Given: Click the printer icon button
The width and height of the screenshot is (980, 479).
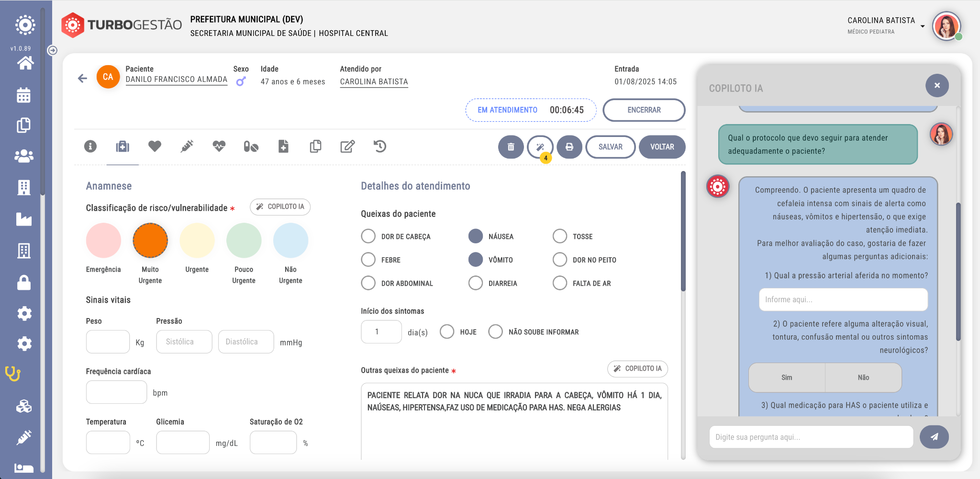Looking at the screenshot, I should [569, 147].
